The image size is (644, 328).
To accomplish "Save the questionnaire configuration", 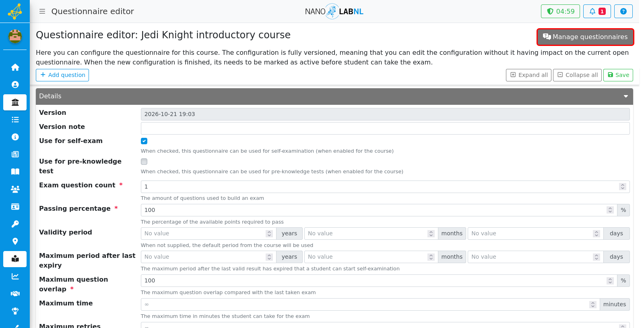I will [618, 75].
